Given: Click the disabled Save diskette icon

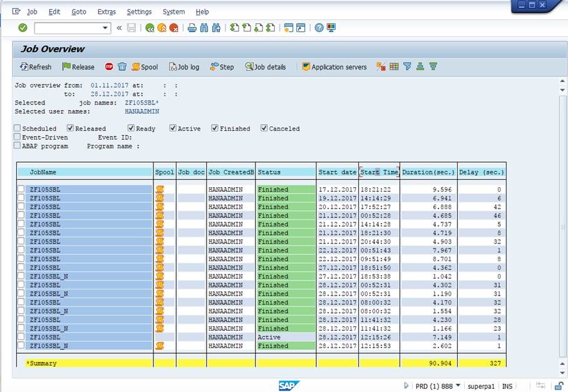Looking at the screenshot, I should coord(132,28).
